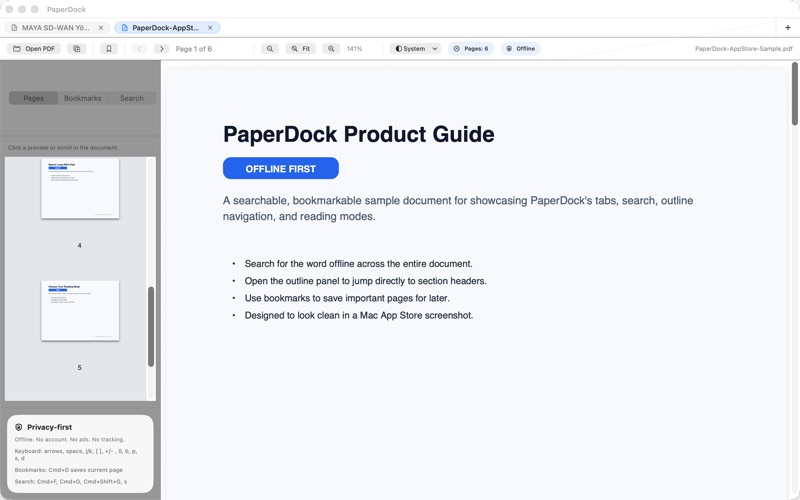Select the Pages sidebar tab
Viewport: 800px width, 500px height.
tap(34, 98)
